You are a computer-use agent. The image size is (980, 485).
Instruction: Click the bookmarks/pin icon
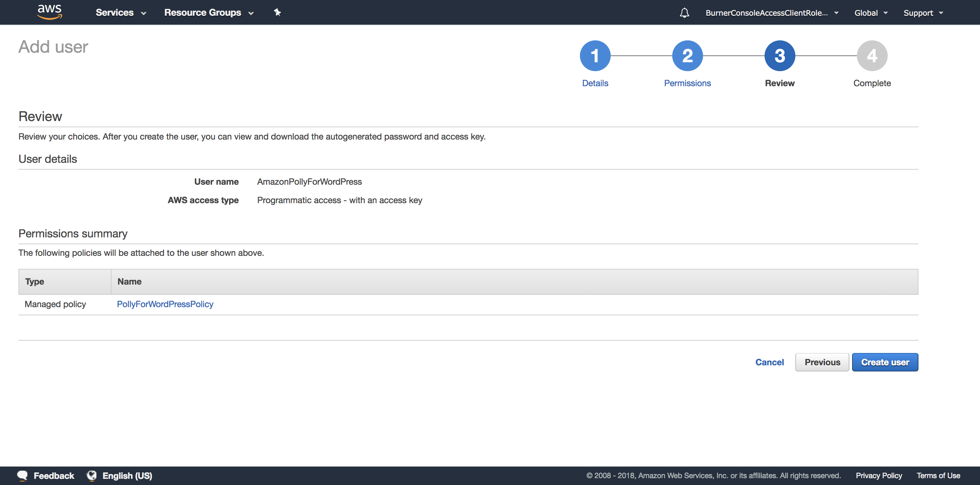click(x=277, y=13)
